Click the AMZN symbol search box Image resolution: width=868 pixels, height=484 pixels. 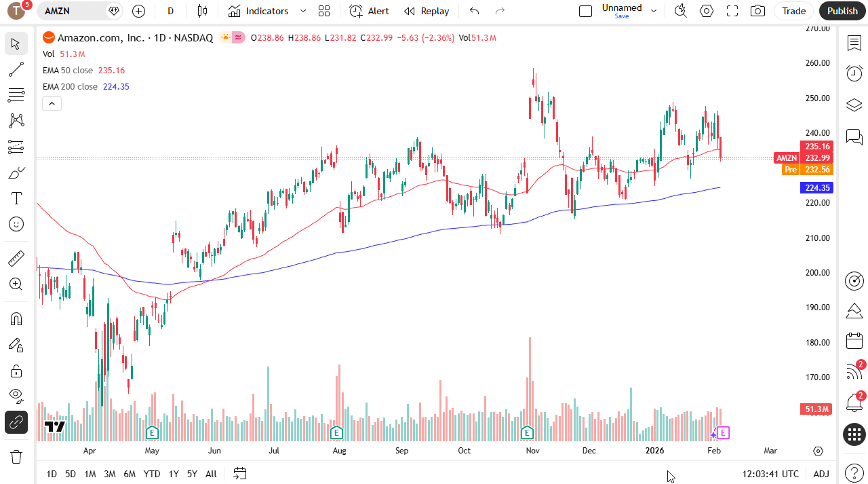click(x=80, y=11)
